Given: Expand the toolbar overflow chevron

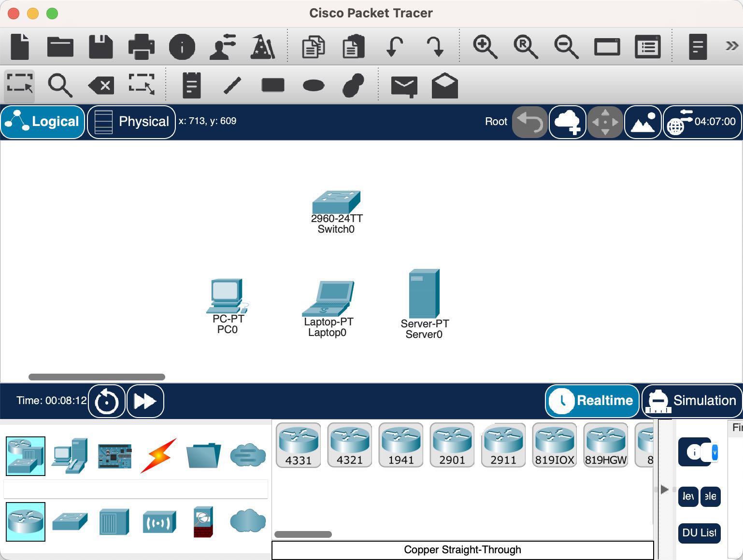Looking at the screenshot, I should [731, 46].
